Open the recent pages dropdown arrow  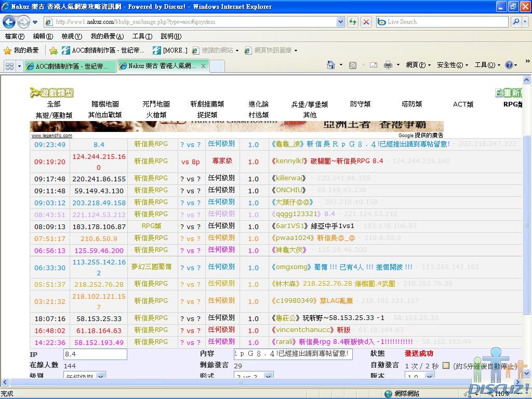pyautogui.click(x=35, y=22)
